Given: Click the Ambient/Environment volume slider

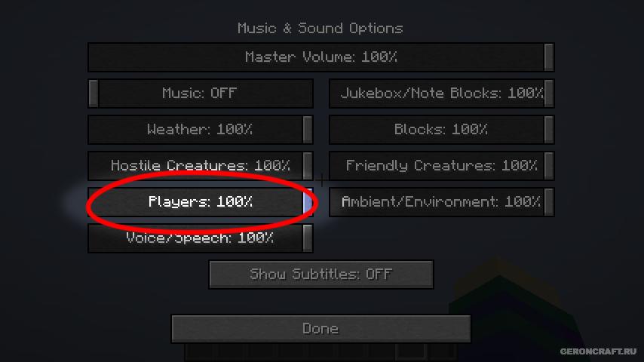Looking at the screenshot, I should [441, 202].
